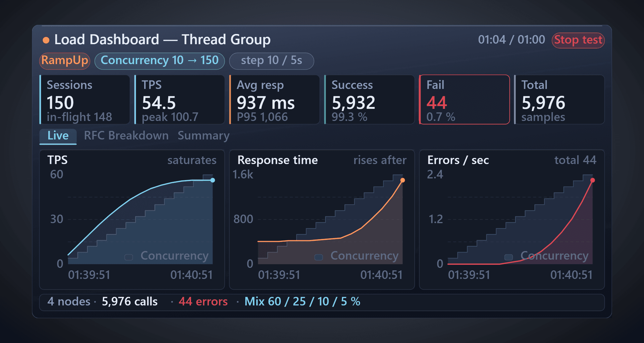Toggle Concurrency legend in TPS chart
644x343 pixels.
[x=167, y=256]
